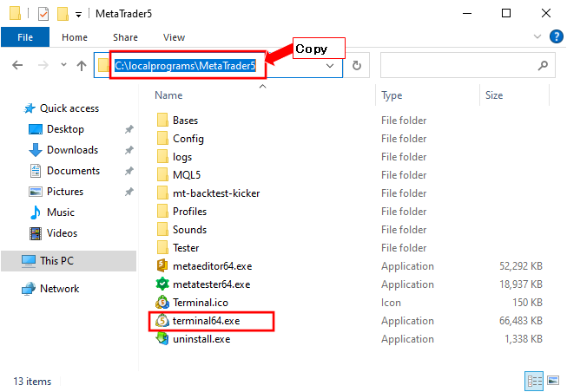Sort by the Name column header
Image resolution: width=567 pixels, height=392 pixels.
click(168, 95)
